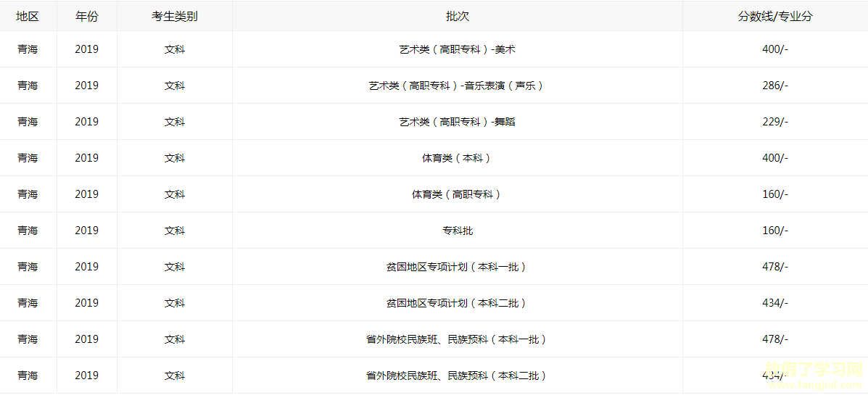Click 青海 in the 专科批 row
The height and width of the screenshot is (398, 868).
point(28,231)
